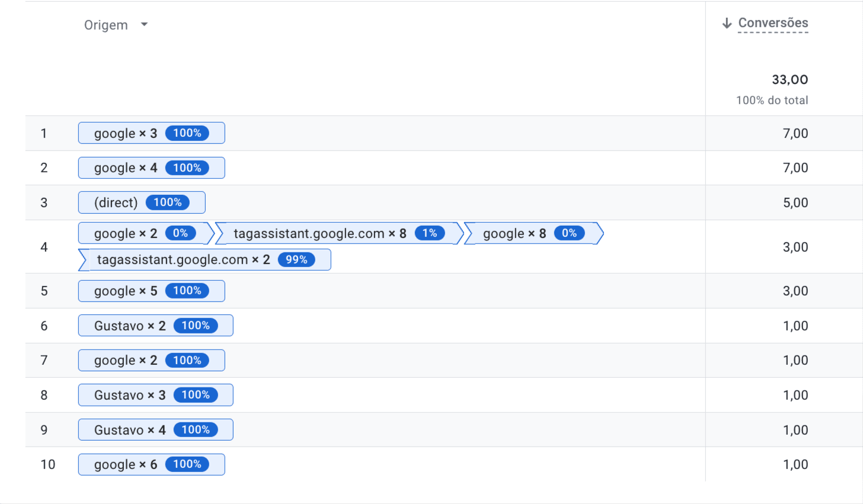Viewport: 863px width, 504px height.
Task: Open the Origem column dropdown
Action: pyautogui.click(x=143, y=24)
